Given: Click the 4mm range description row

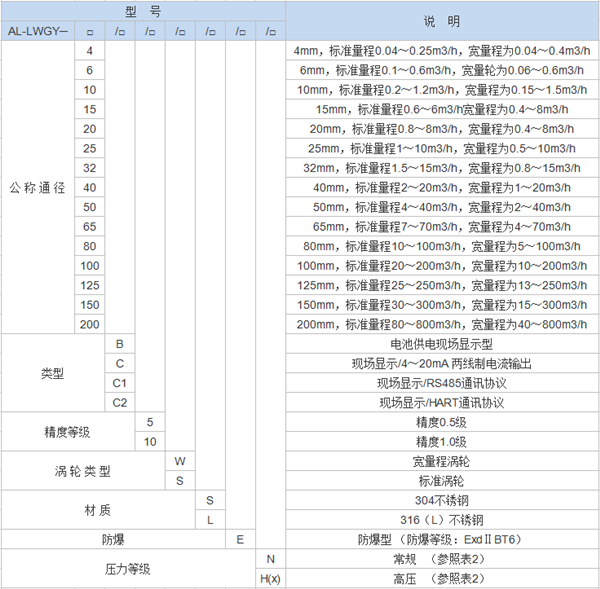Looking at the screenshot, I should click(441, 50).
